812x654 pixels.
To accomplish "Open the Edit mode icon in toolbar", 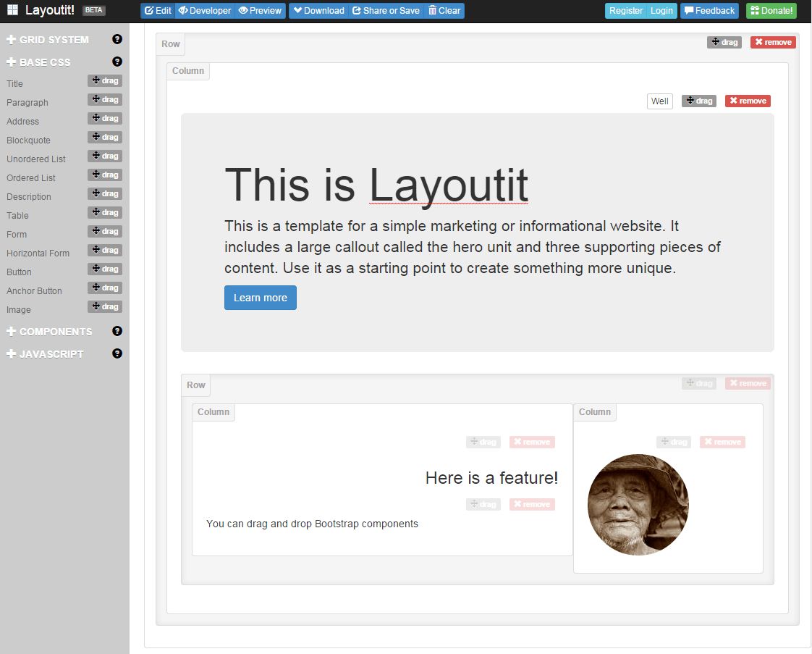I will 149,10.
